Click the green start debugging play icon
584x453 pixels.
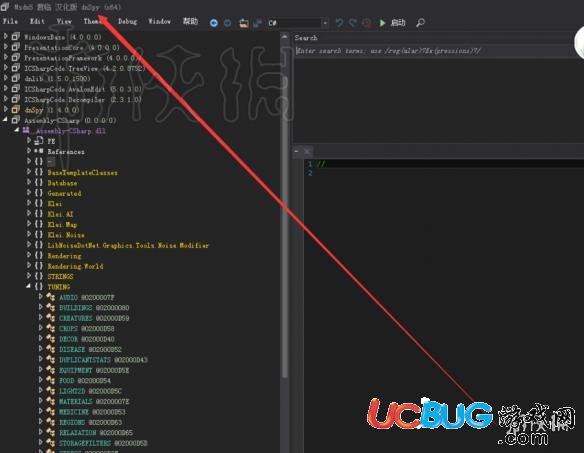(382, 23)
